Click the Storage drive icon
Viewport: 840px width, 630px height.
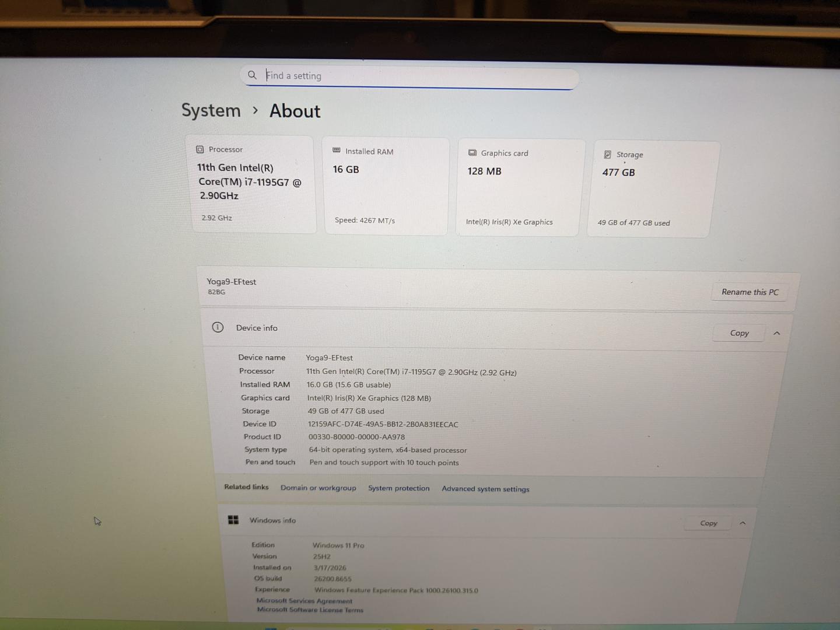pos(607,155)
